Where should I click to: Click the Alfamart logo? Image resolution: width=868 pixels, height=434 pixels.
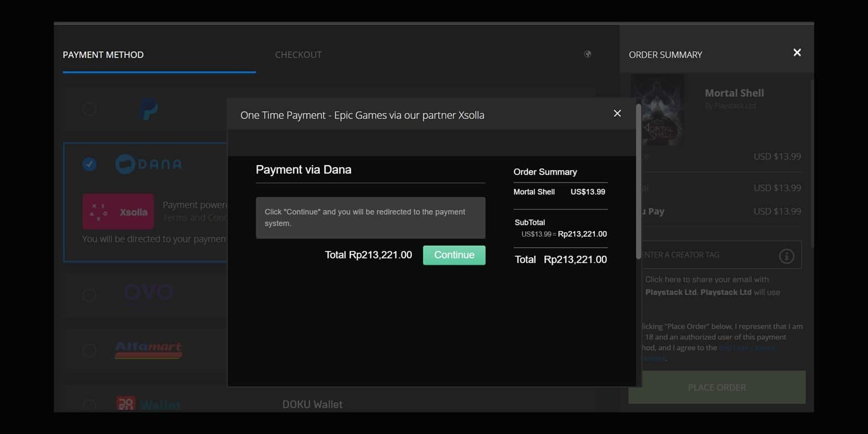[148, 350]
